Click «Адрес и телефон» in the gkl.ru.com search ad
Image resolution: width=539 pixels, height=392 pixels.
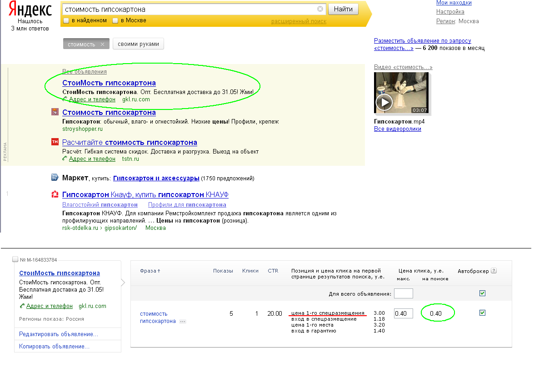92,99
